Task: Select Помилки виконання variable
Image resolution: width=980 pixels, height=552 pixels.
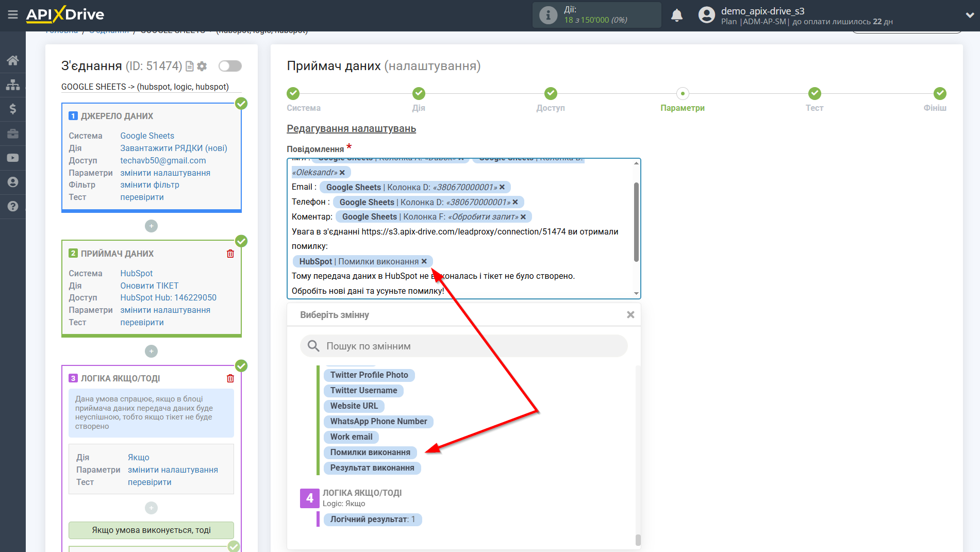Action: (370, 452)
